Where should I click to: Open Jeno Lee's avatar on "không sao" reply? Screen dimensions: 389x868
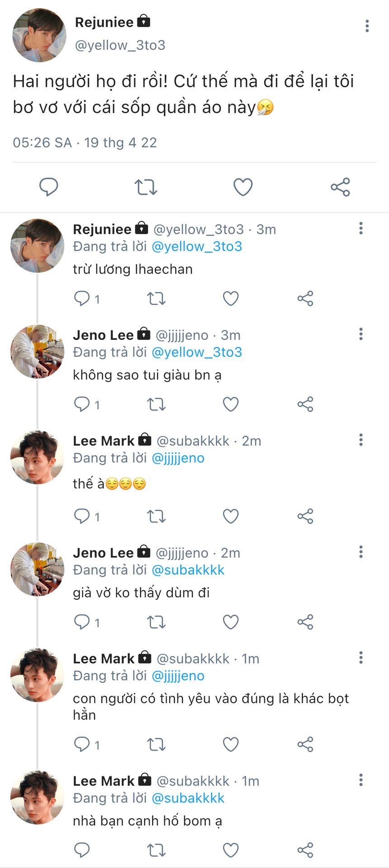tap(37, 351)
